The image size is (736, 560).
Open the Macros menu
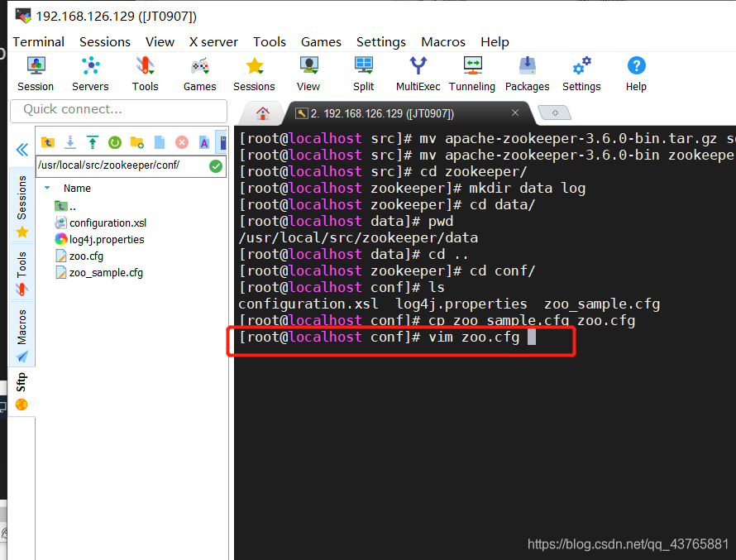click(443, 42)
